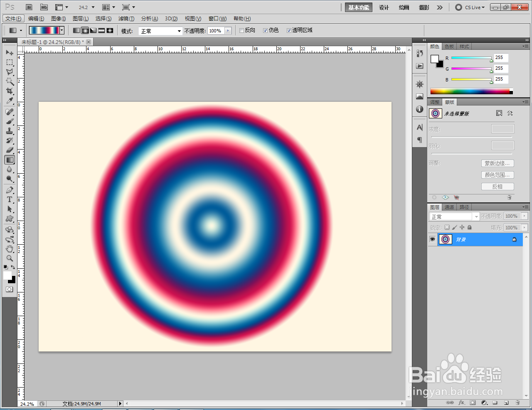The image size is (532, 410).
Task: Open layer styles fx menu
Action: pos(461,403)
